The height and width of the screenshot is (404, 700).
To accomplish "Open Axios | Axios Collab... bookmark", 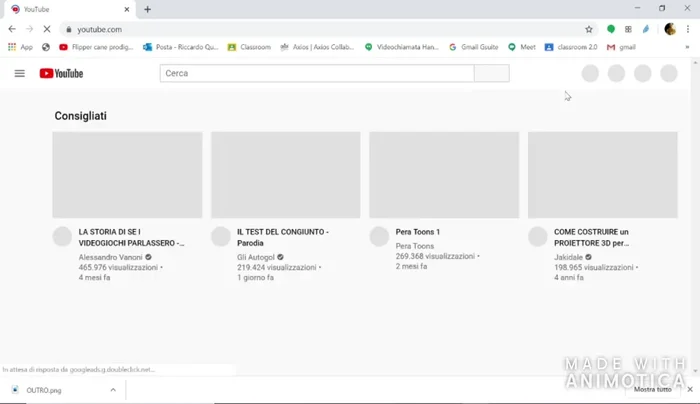I will click(317, 47).
